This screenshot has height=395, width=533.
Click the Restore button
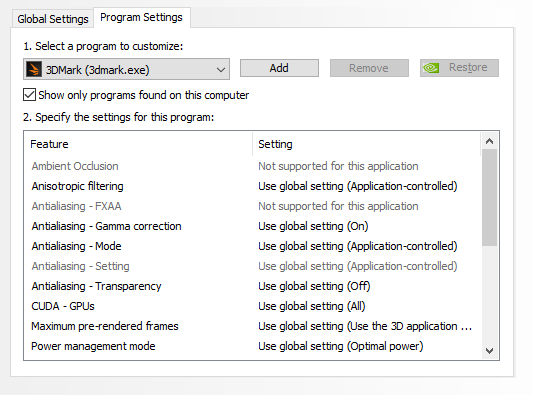pos(459,68)
